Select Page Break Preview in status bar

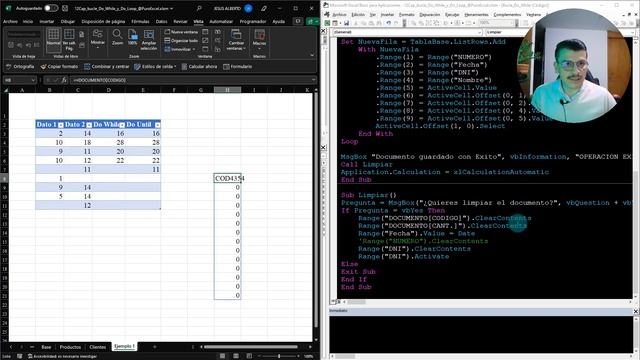point(249,356)
